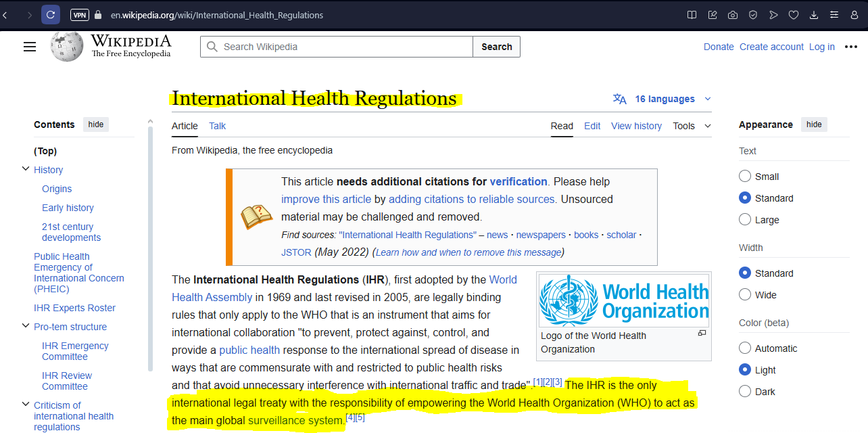
Task: Go to Origins in contents
Action: tap(57, 189)
